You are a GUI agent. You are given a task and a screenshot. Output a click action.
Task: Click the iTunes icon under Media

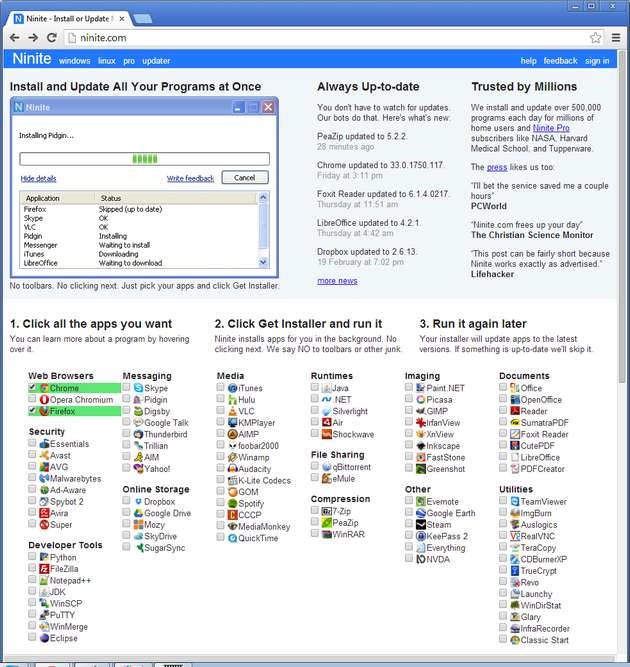click(x=232, y=388)
